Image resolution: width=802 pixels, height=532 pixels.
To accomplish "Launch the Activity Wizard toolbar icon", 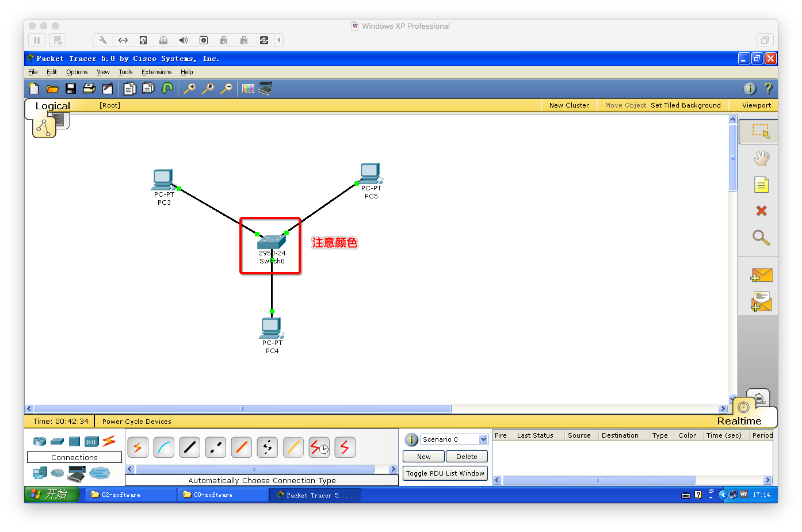I will click(x=108, y=89).
